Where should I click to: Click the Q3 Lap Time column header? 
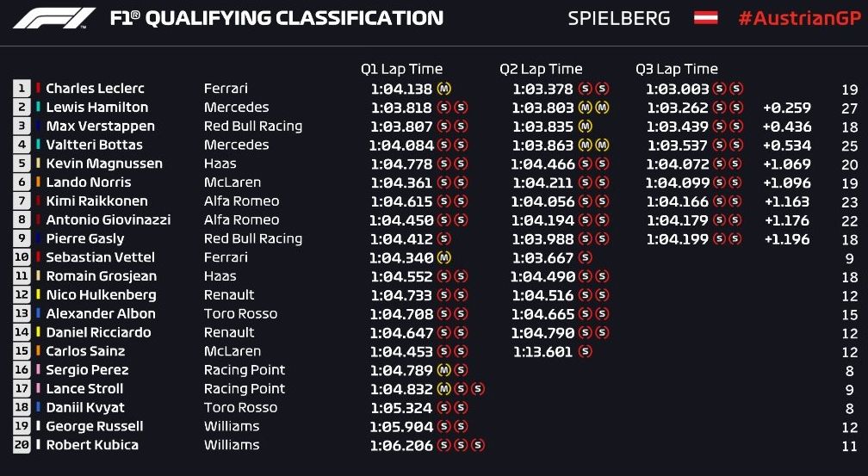pyautogui.click(x=677, y=69)
